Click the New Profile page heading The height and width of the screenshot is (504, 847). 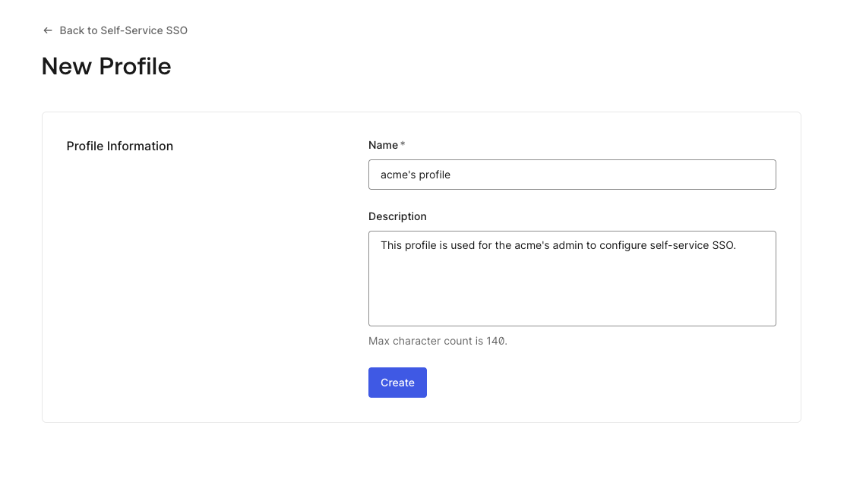106,67
